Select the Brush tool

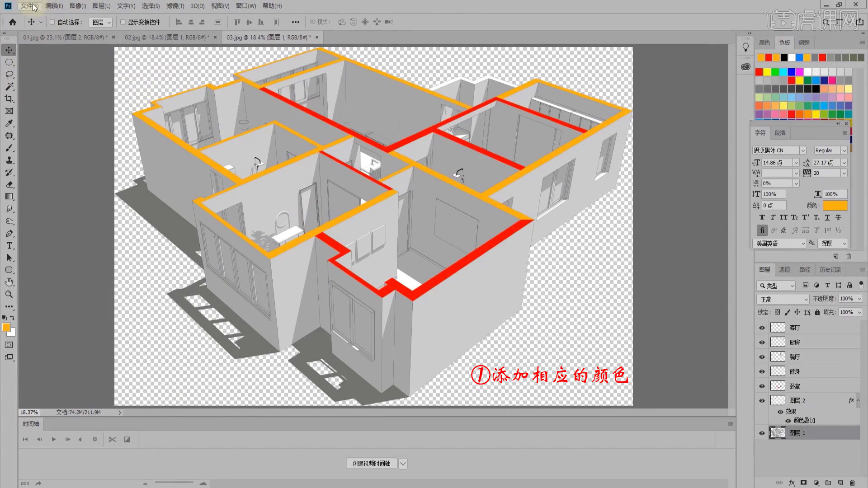(9, 148)
